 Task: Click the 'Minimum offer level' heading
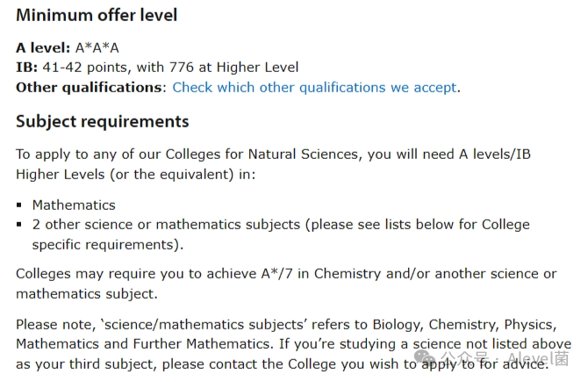(97, 16)
